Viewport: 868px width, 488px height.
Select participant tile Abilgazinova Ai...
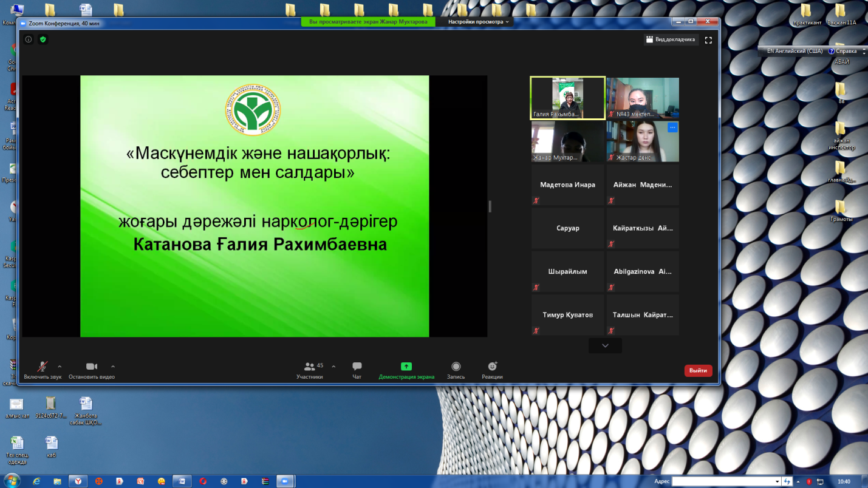coord(643,271)
